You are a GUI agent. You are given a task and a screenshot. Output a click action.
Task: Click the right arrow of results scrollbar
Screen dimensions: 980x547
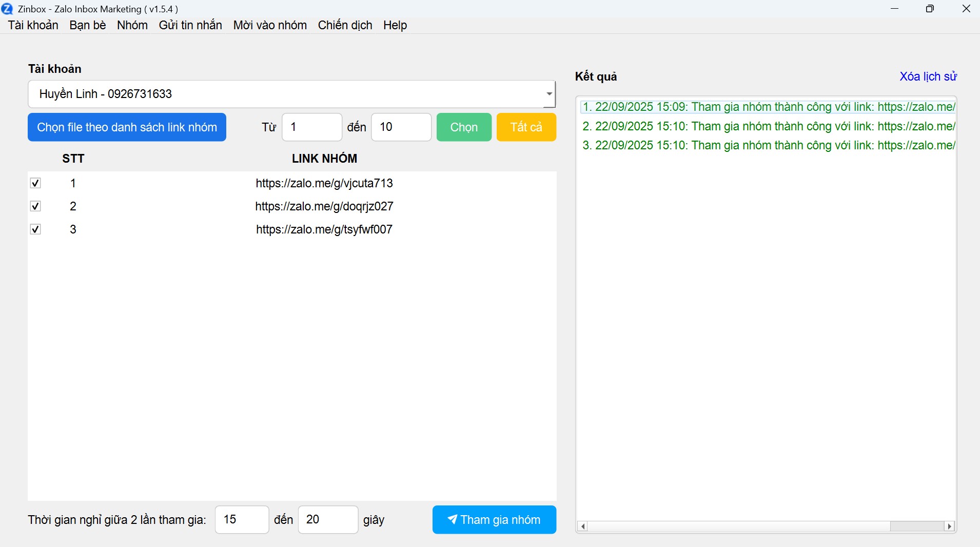pos(950,526)
